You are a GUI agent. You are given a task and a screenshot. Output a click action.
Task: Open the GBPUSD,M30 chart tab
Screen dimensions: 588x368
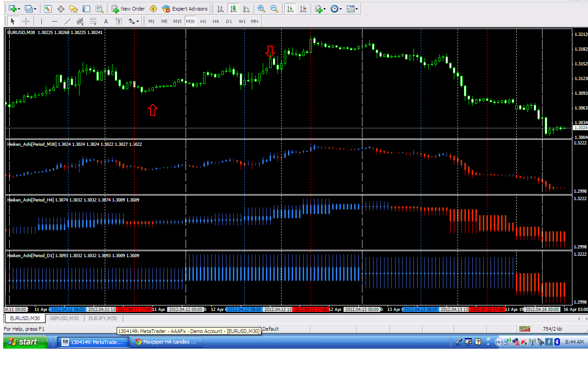click(64, 318)
